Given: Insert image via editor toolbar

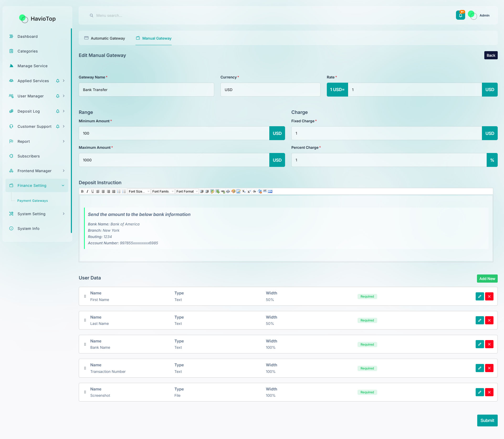Looking at the screenshot, I should coord(212,191).
